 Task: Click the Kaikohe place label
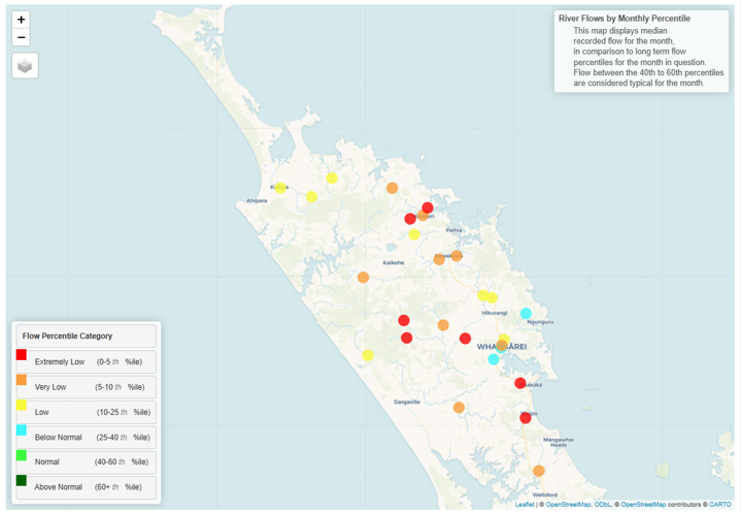(394, 262)
